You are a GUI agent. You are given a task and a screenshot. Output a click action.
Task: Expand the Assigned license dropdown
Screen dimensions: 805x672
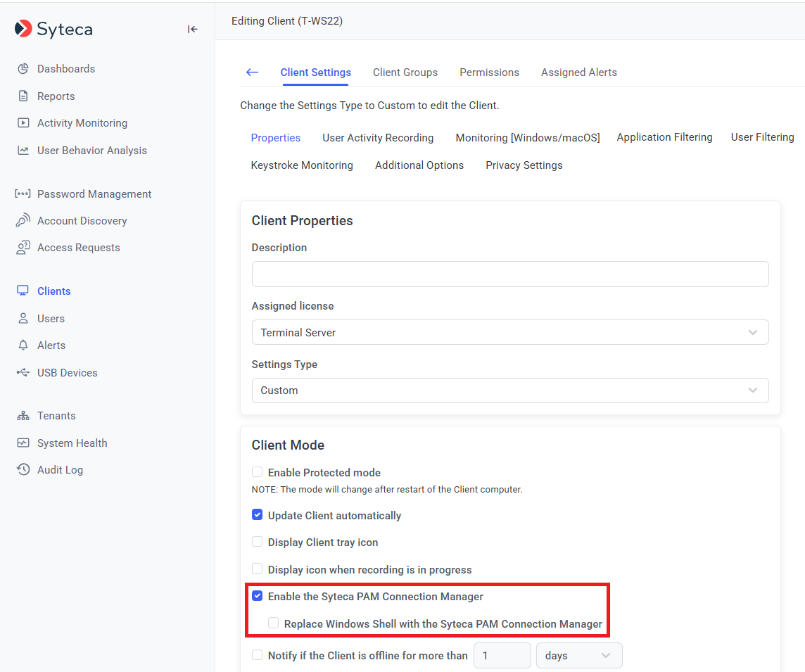point(509,332)
